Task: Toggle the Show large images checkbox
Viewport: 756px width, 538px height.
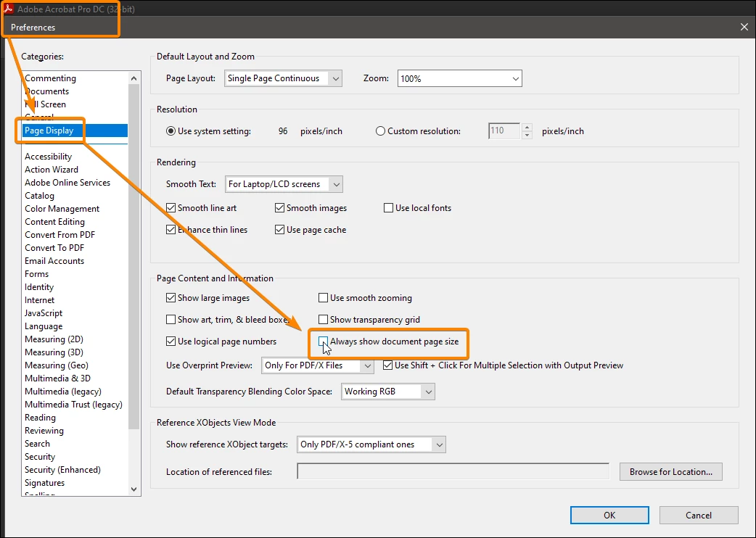Action: pos(170,298)
